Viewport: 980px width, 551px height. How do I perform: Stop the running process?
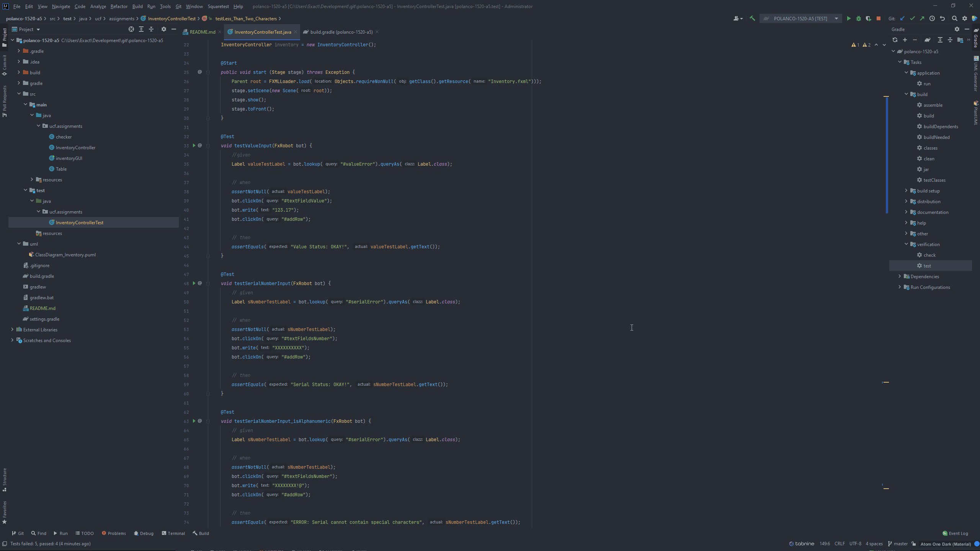pyautogui.click(x=879, y=18)
